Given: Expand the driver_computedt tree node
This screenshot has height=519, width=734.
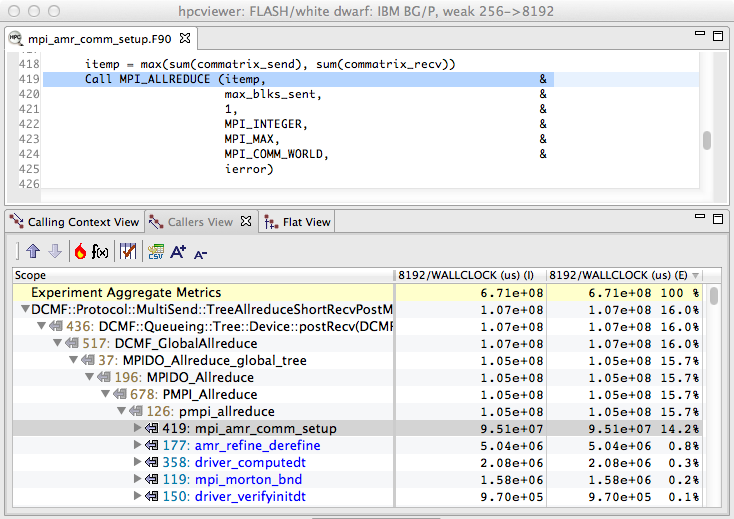Looking at the screenshot, I should pyautogui.click(x=138, y=462).
